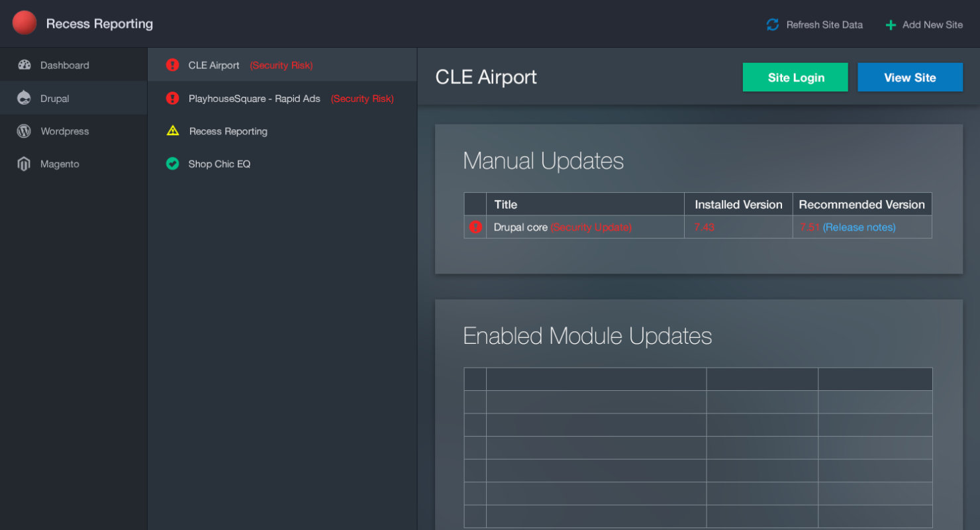Click the Dashboard gauge icon
Image resolution: width=980 pixels, height=530 pixels.
(x=24, y=65)
